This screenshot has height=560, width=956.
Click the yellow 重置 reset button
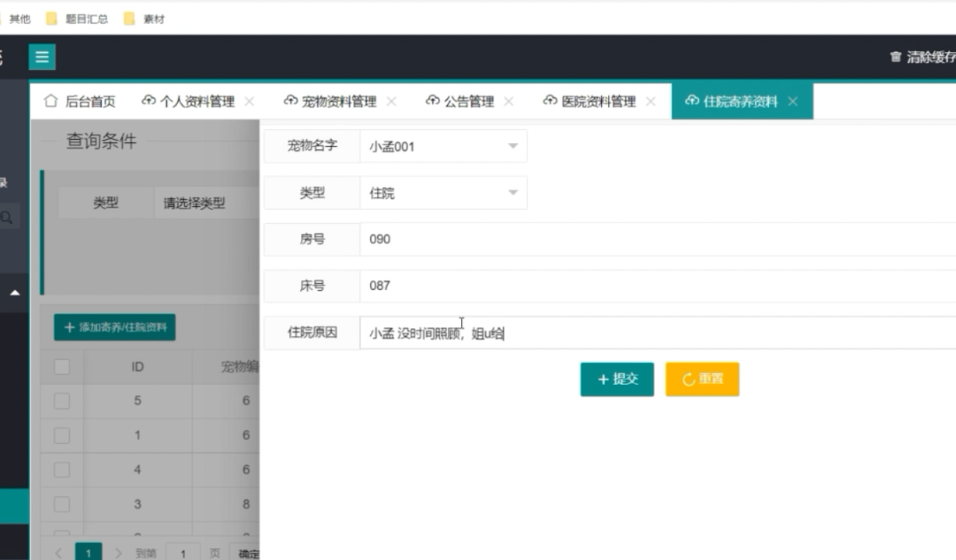702,379
